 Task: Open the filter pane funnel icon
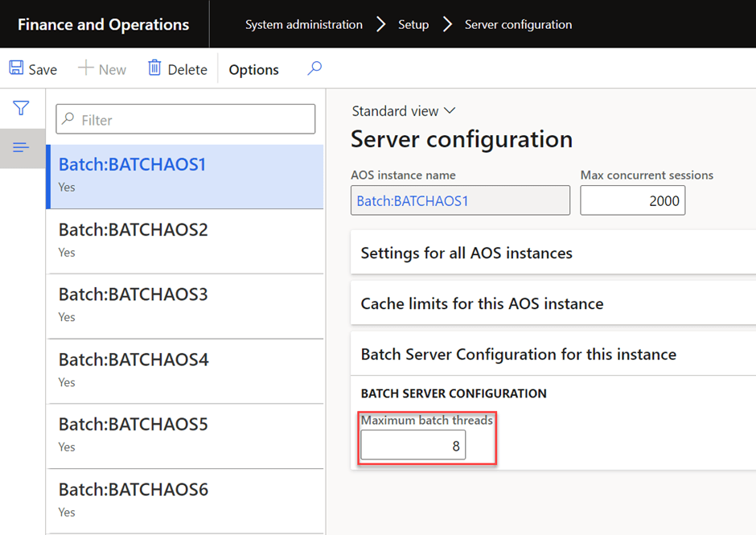click(x=22, y=108)
